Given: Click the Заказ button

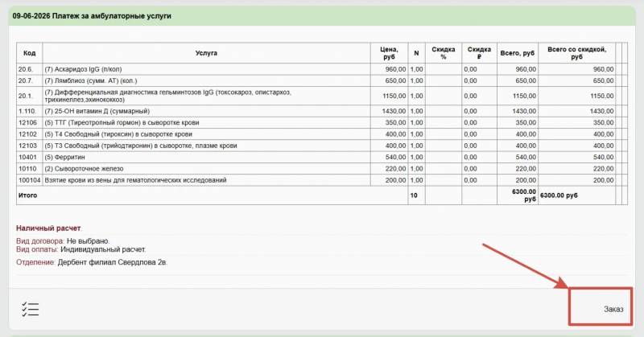Looking at the screenshot, I should click(x=613, y=309).
